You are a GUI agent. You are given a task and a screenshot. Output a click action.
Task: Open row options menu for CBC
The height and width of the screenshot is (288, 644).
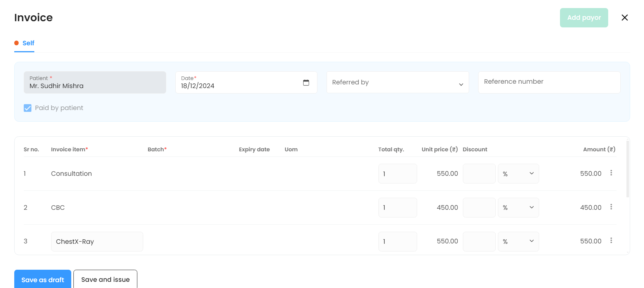point(611,207)
